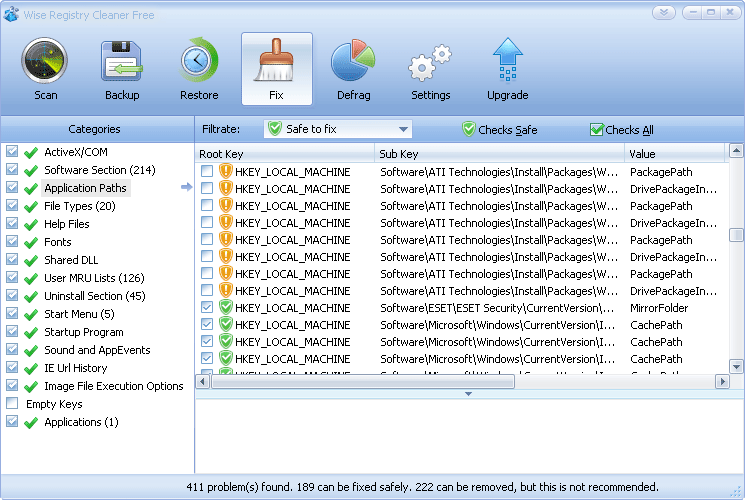This screenshot has height=500, width=745.
Task: Click green checkmark beside File Types (20)
Action: (31, 207)
